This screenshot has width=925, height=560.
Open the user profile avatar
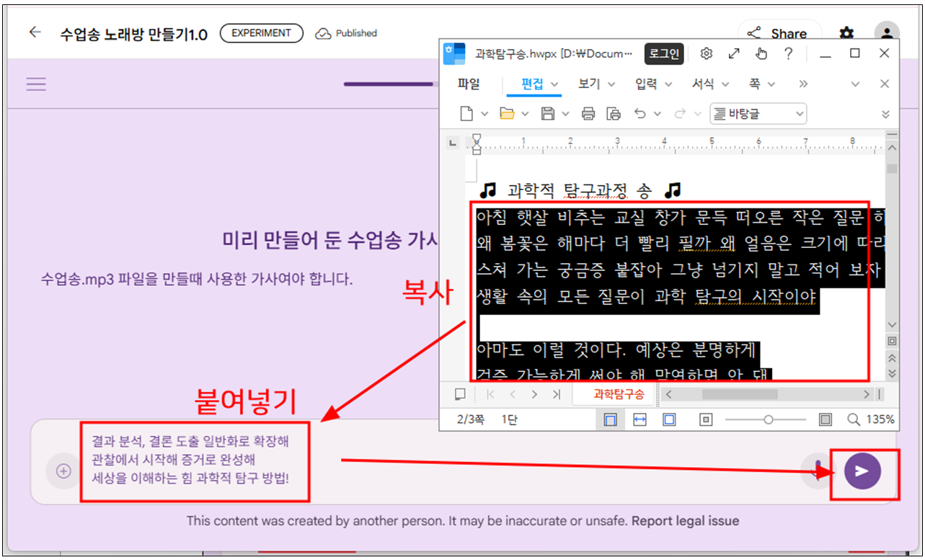click(x=887, y=33)
